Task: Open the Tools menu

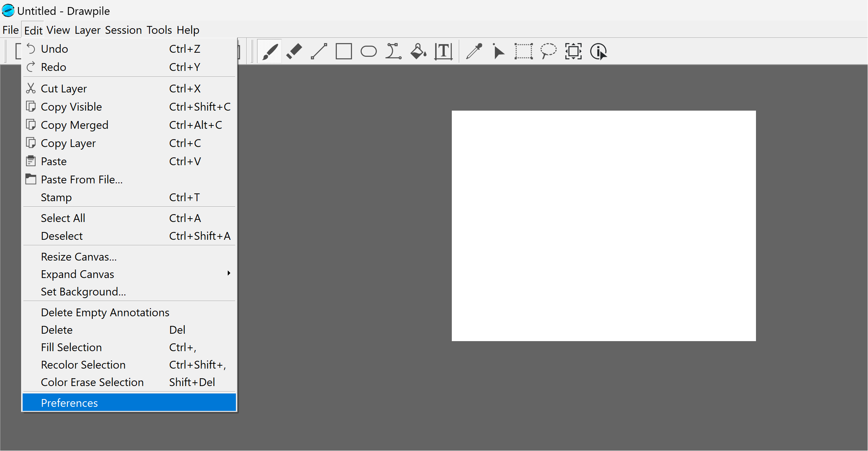Action: [159, 30]
